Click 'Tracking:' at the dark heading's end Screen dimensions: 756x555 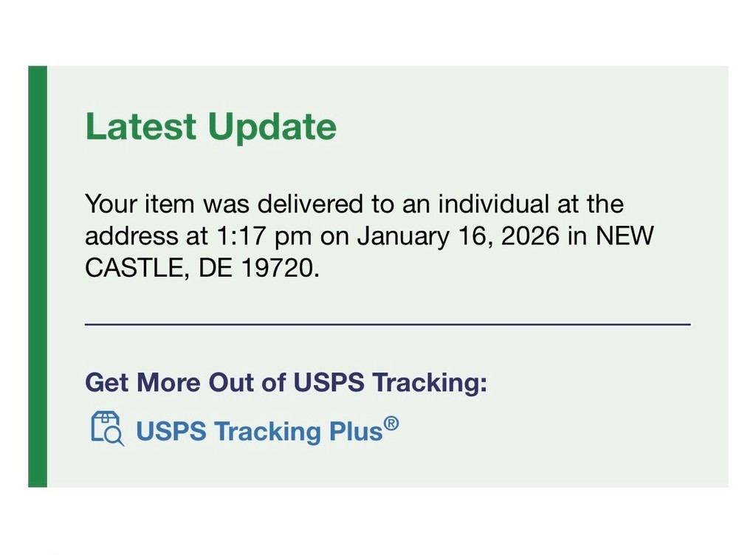[x=429, y=383]
